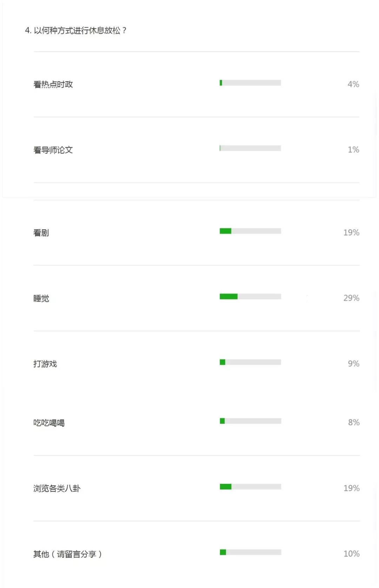
Task: Click the progress bar for 看导师论文
Action: click(250, 148)
